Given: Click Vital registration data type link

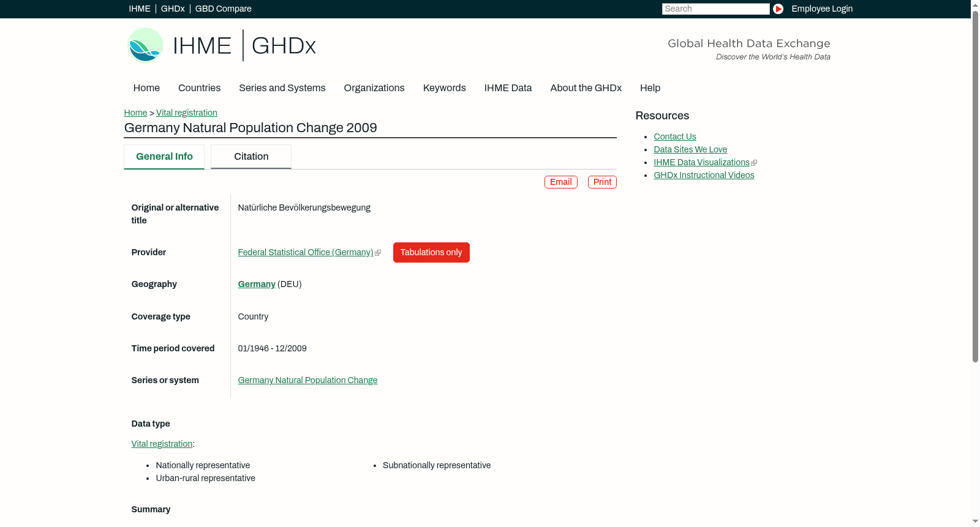Looking at the screenshot, I should [x=162, y=444].
